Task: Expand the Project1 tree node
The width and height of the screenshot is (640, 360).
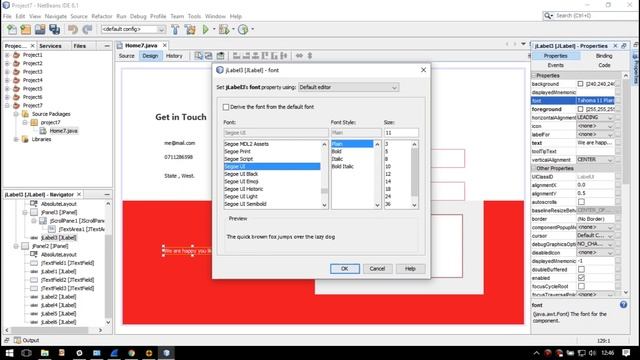Action: tap(7, 55)
